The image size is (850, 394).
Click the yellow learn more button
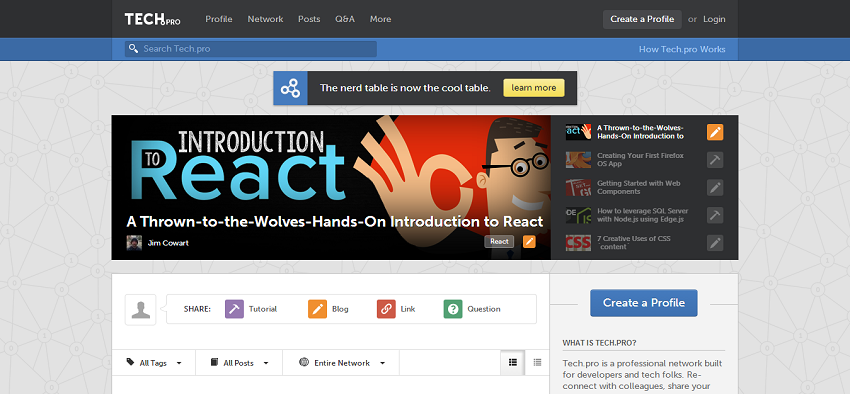[x=534, y=88]
